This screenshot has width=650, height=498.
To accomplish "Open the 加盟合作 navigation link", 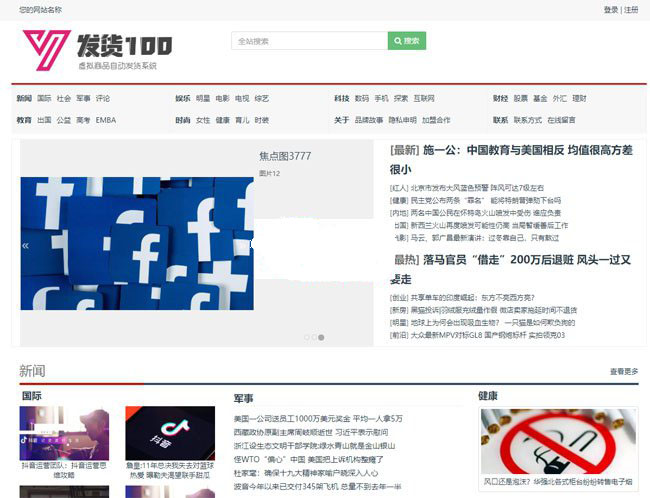I will point(436,120).
